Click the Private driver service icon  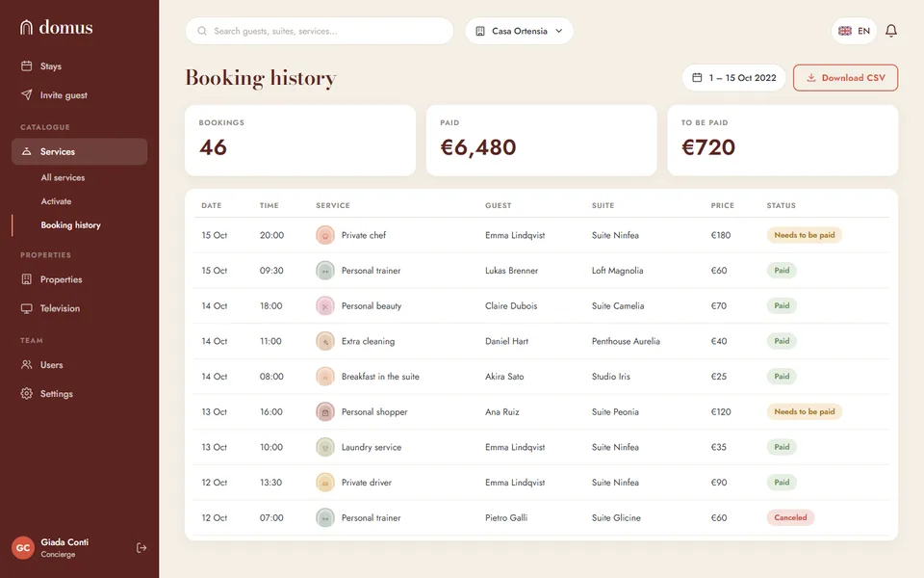click(x=325, y=483)
